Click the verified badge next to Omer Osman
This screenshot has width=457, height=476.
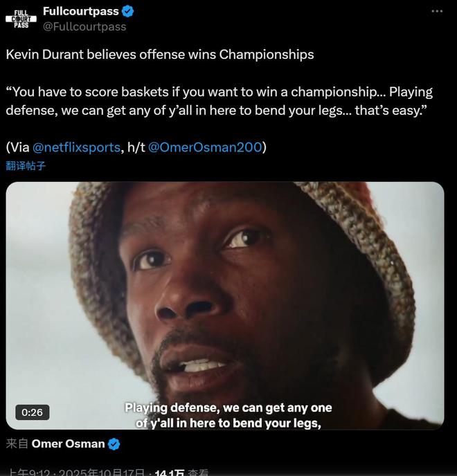tap(114, 443)
